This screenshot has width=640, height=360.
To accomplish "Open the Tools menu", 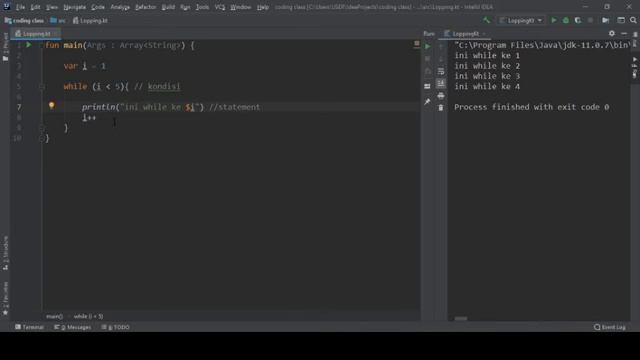I will point(202,7).
